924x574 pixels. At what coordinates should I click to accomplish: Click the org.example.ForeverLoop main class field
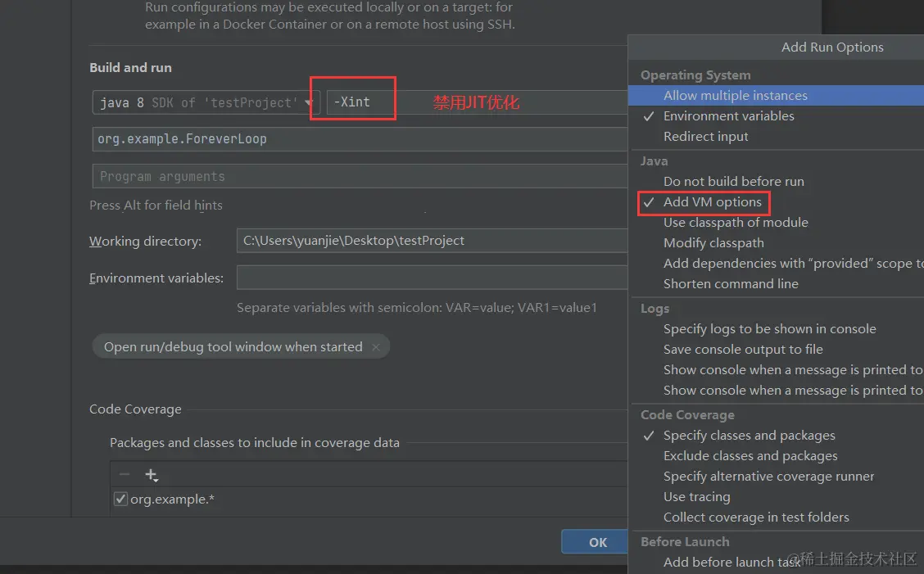[360, 139]
